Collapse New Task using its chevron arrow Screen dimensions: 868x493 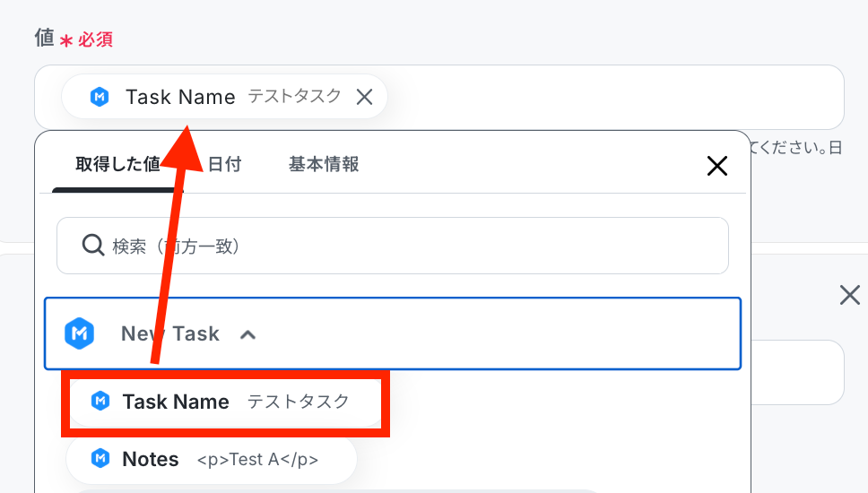pyautogui.click(x=248, y=334)
